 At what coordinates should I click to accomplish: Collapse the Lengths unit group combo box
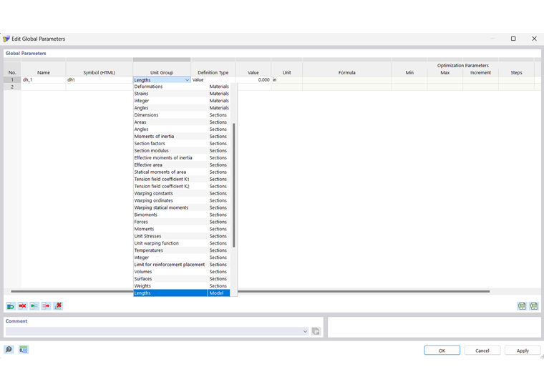pos(187,80)
